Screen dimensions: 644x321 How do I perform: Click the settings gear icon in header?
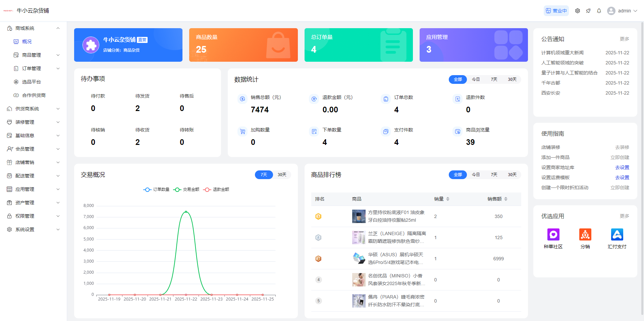(577, 11)
